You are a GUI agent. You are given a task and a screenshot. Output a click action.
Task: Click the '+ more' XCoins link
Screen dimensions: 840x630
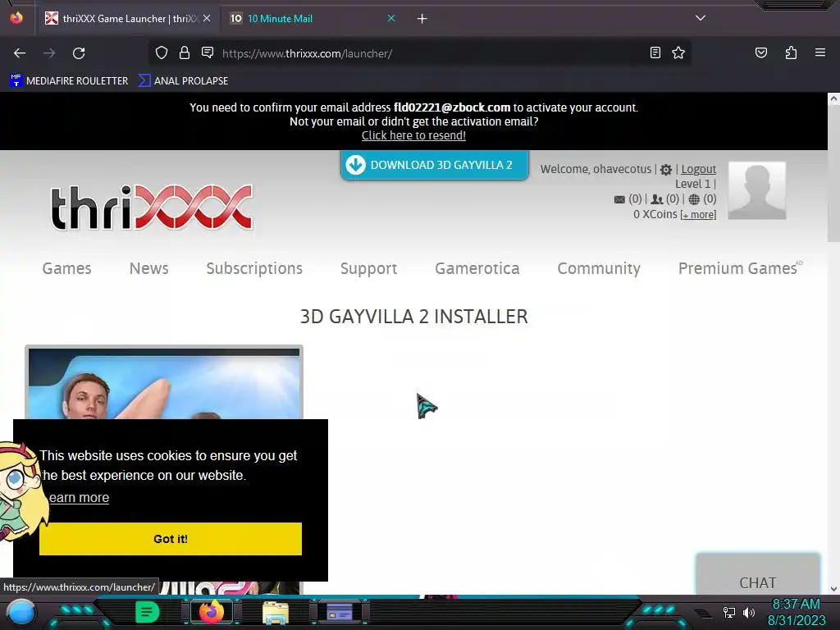pos(698,215)
